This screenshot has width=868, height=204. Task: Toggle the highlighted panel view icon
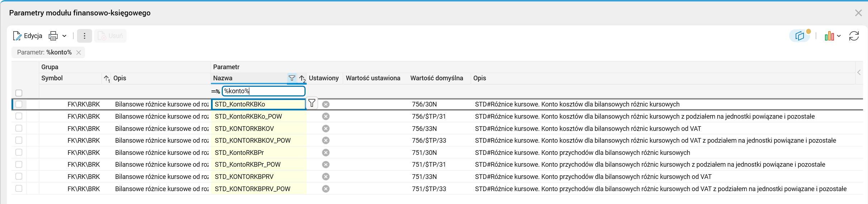point(800,36)
